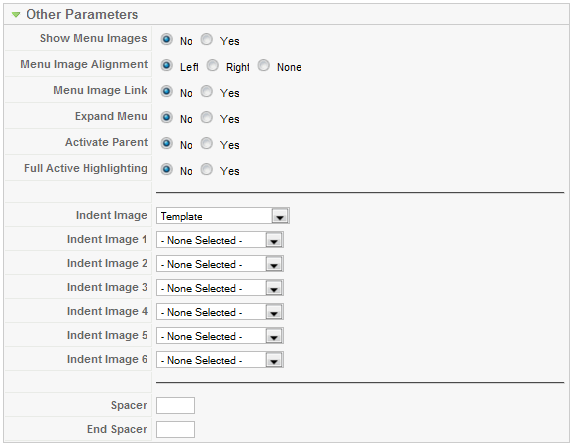573x445 pixels.
Task: Open the Indent Image 6 dropdown
Action: point(220,360)
